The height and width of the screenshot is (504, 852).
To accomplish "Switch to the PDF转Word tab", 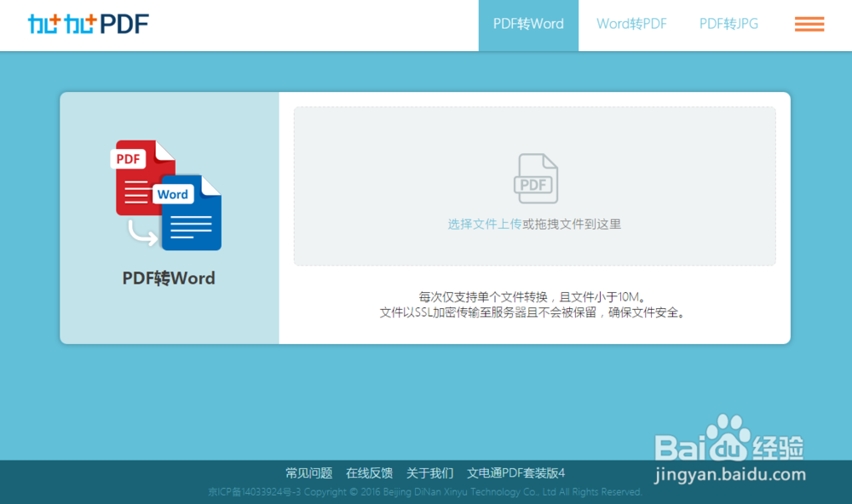I will 528,26.
